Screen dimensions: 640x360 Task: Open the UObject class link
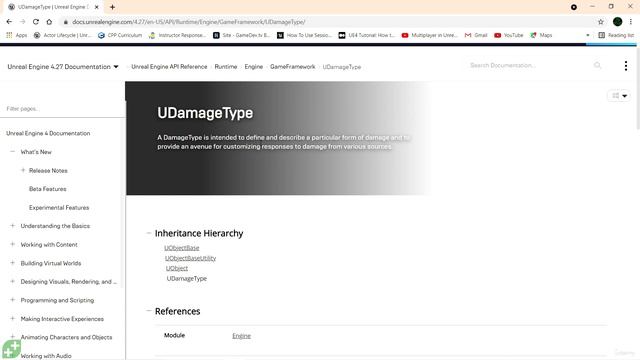(177, 268)
